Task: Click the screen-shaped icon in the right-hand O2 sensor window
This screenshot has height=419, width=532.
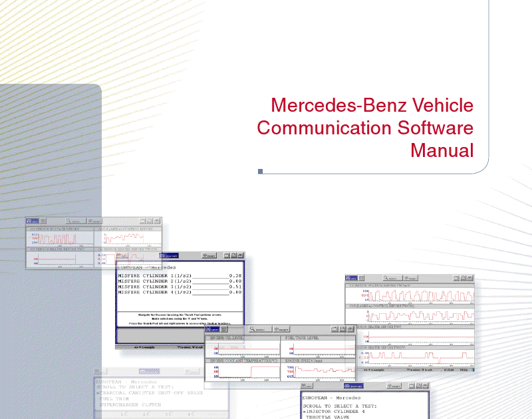Action: pyautogui.click(x=456, y=278)
